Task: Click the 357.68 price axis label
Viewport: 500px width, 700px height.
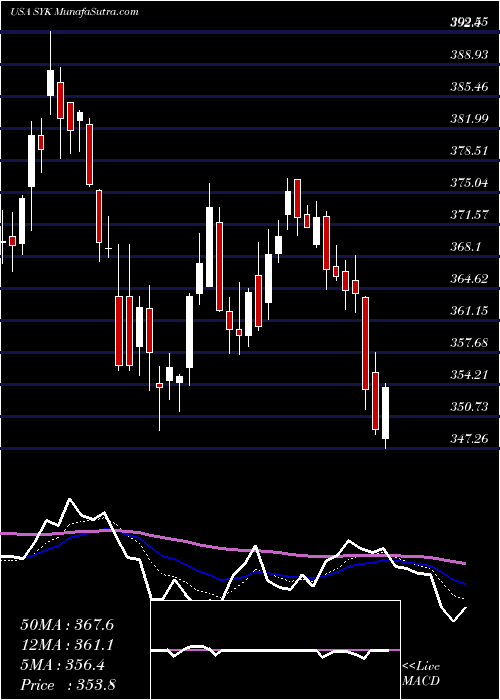Action: [x=468, y=343]
